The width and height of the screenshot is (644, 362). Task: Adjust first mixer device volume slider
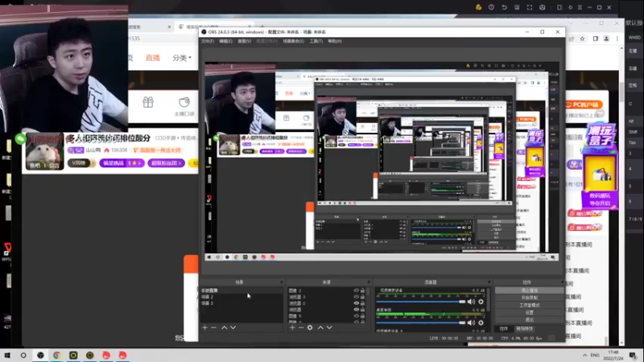point(421,302)
